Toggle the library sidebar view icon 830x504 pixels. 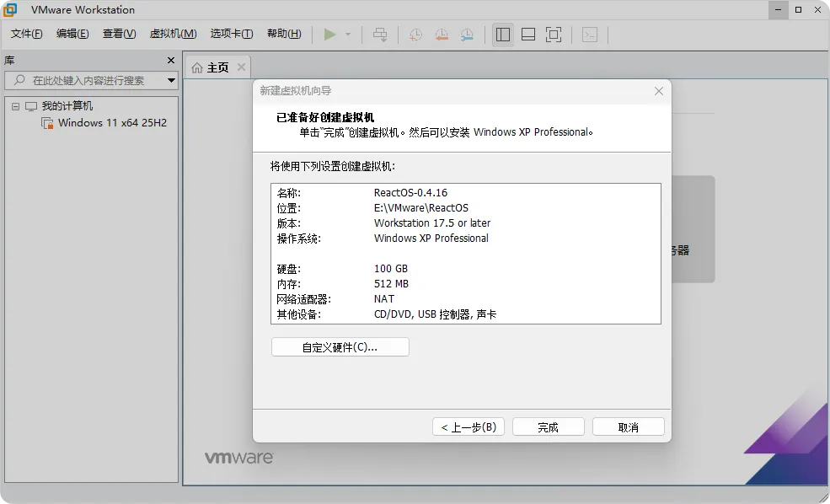click(x=503, y=35)
